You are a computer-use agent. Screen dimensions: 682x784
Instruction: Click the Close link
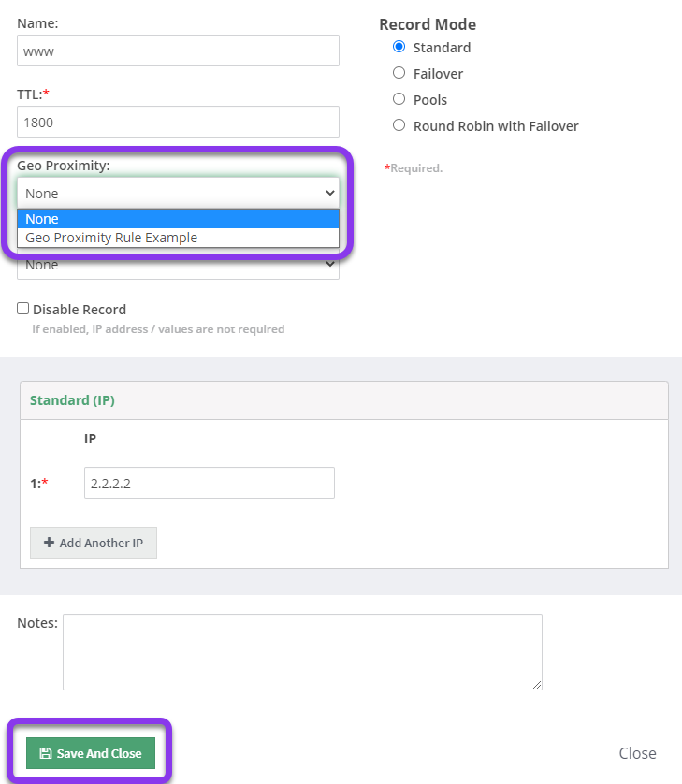tap(637, 753)
